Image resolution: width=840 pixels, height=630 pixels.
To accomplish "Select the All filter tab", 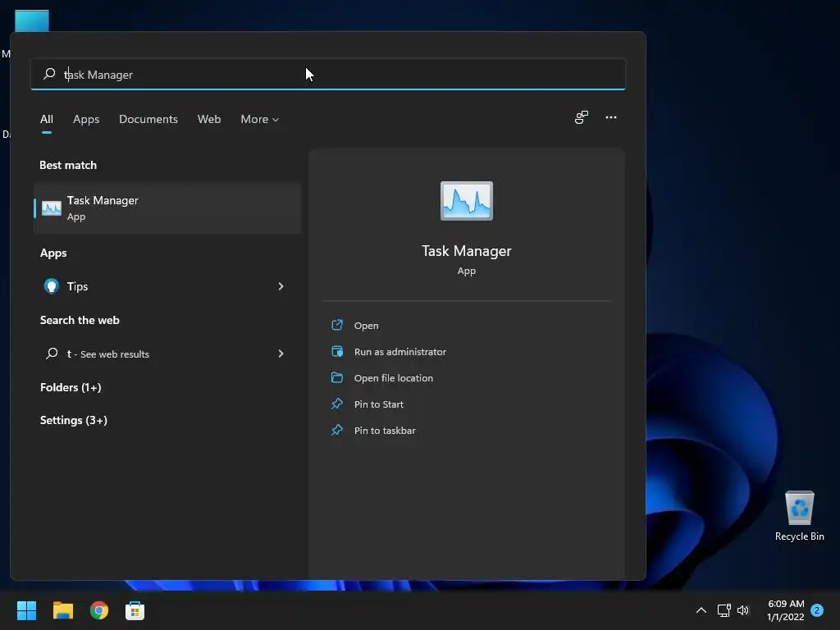I will pyautogui.click(x=47, y=119).
